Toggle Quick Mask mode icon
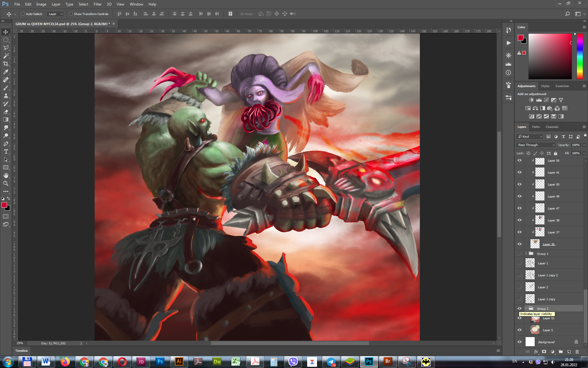 point(6,217)
